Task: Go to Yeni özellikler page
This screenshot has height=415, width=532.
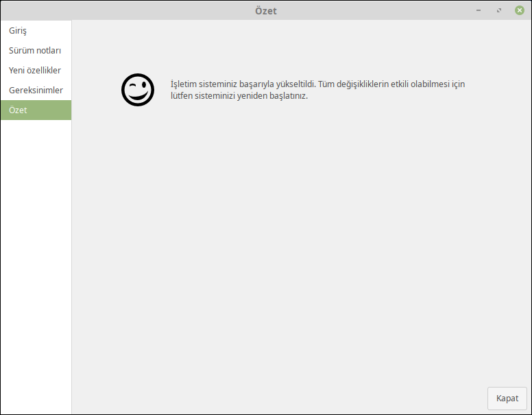Action: coord(36,70)
